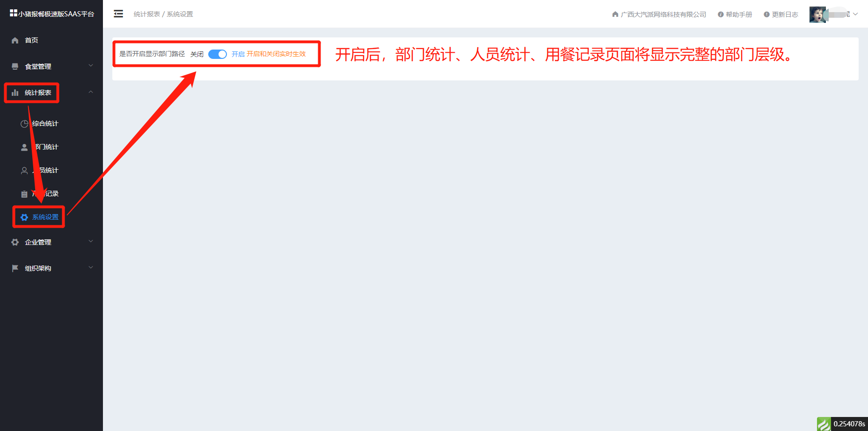Click the 系统设置 gear icon

click(x=24, y=217)
